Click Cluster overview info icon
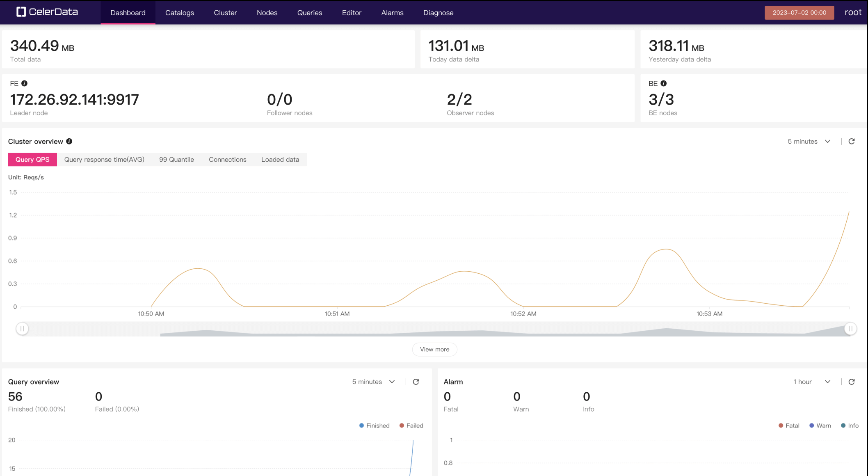 pos(69,141)
